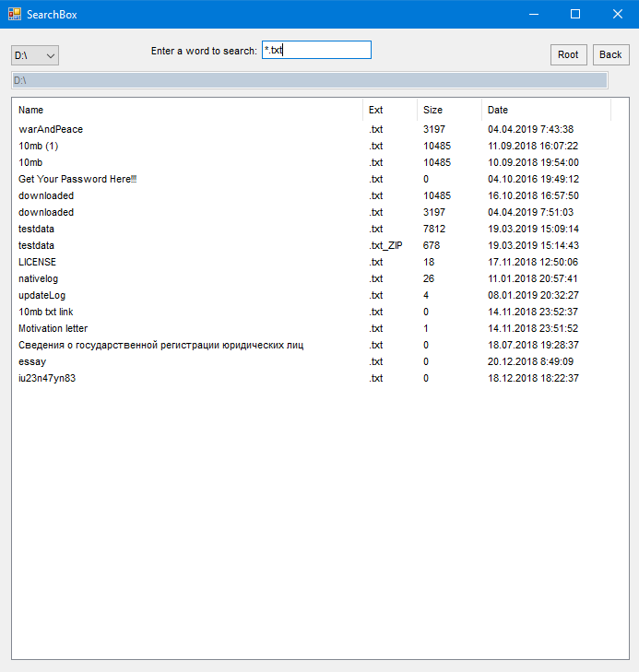Click the size value 678
639x672 pixels.
coord(432,245)
